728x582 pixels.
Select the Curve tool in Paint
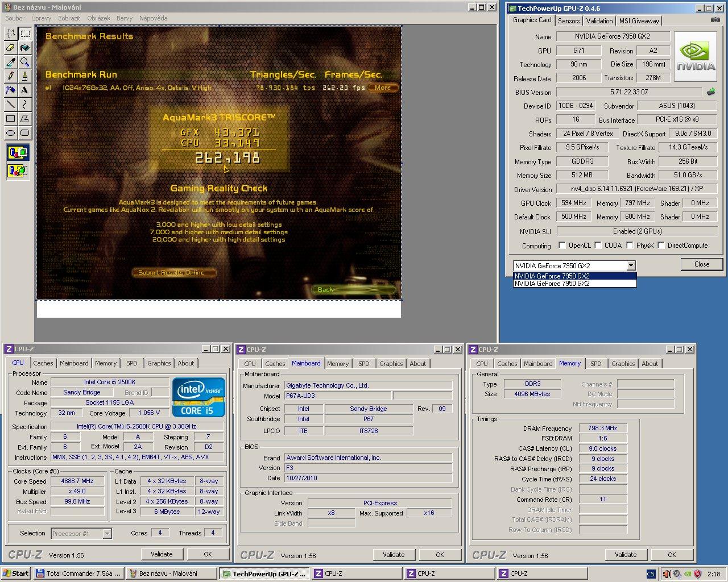25,105
